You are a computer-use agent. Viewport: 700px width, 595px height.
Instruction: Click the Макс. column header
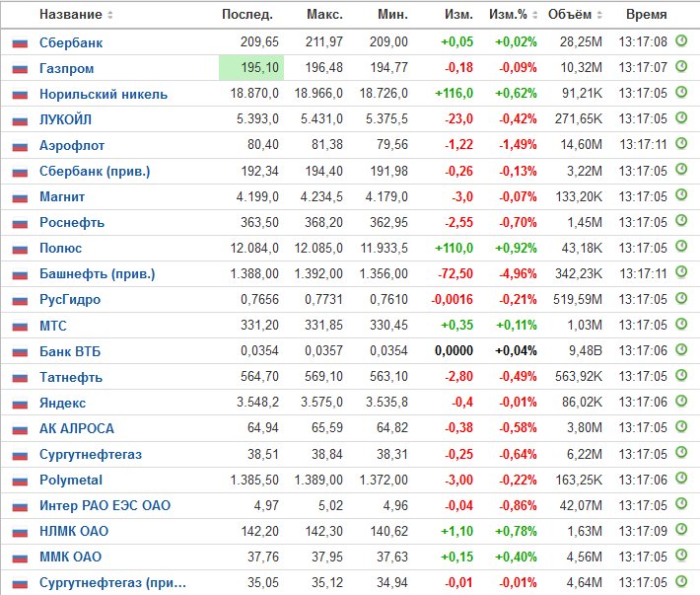(x=325, y=15)
